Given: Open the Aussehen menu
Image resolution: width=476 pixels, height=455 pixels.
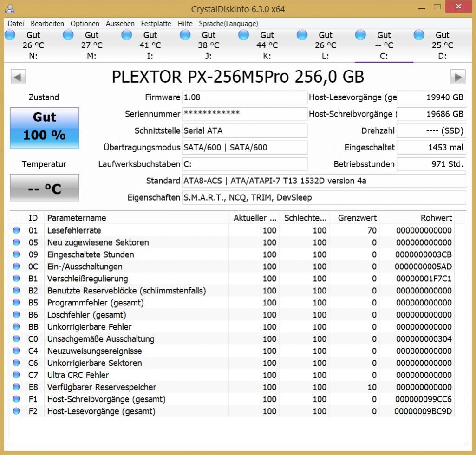Looking at the screenshot, I should click(120, 24).
